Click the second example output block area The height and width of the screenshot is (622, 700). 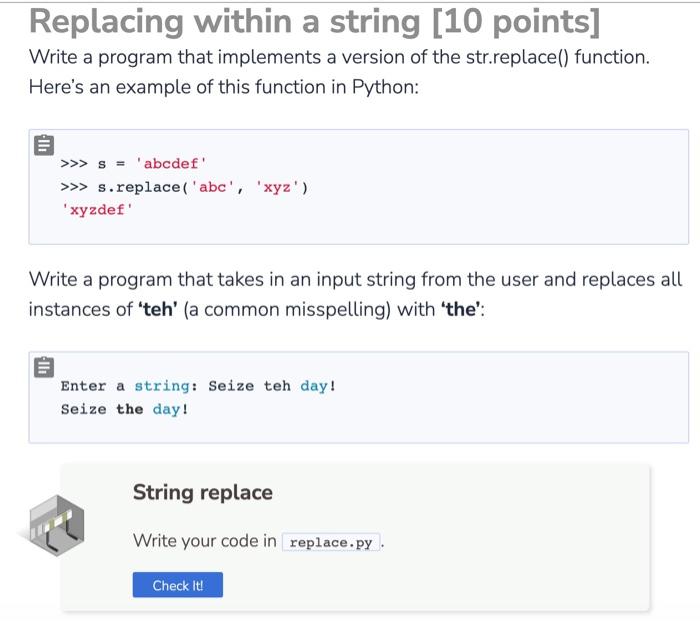point(358,397)
